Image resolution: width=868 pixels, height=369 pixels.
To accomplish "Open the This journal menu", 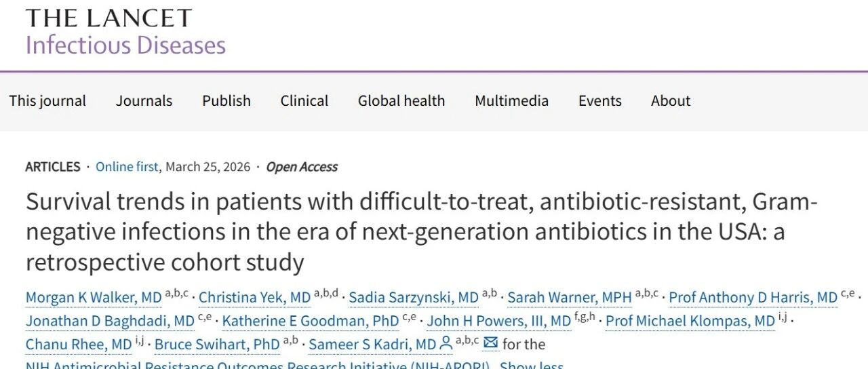I will click(47, 101).
